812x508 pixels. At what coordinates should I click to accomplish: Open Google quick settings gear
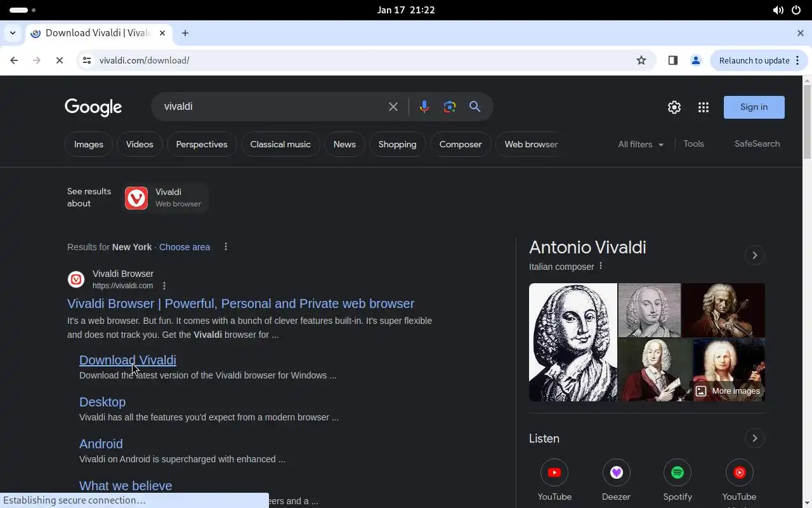tap(674, 107)
